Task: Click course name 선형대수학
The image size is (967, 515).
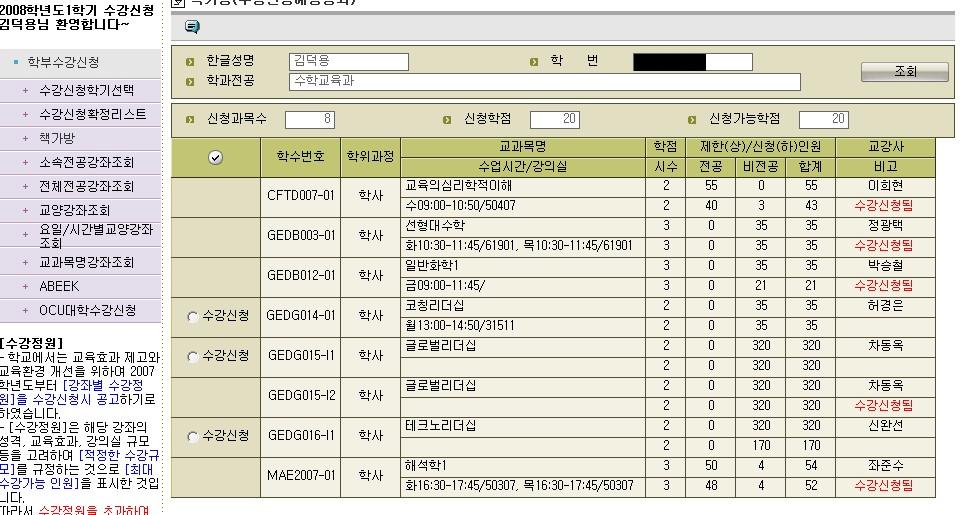Action: [x=435, y=226]
